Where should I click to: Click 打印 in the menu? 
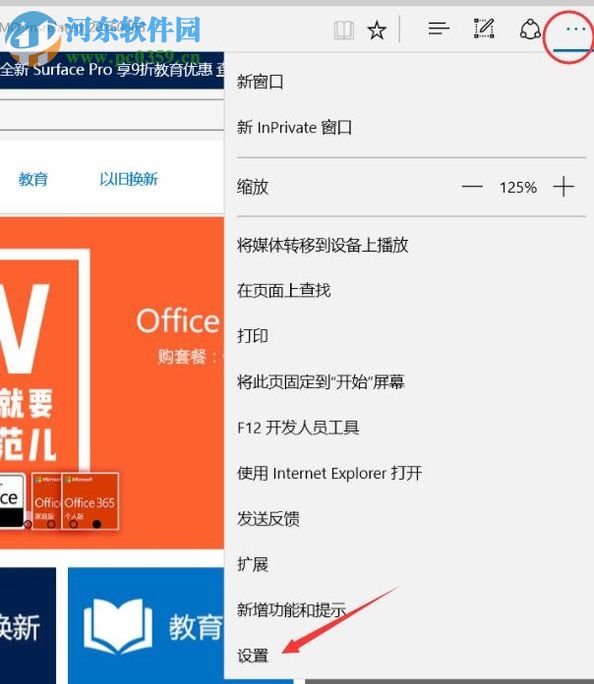coord(253,336)
